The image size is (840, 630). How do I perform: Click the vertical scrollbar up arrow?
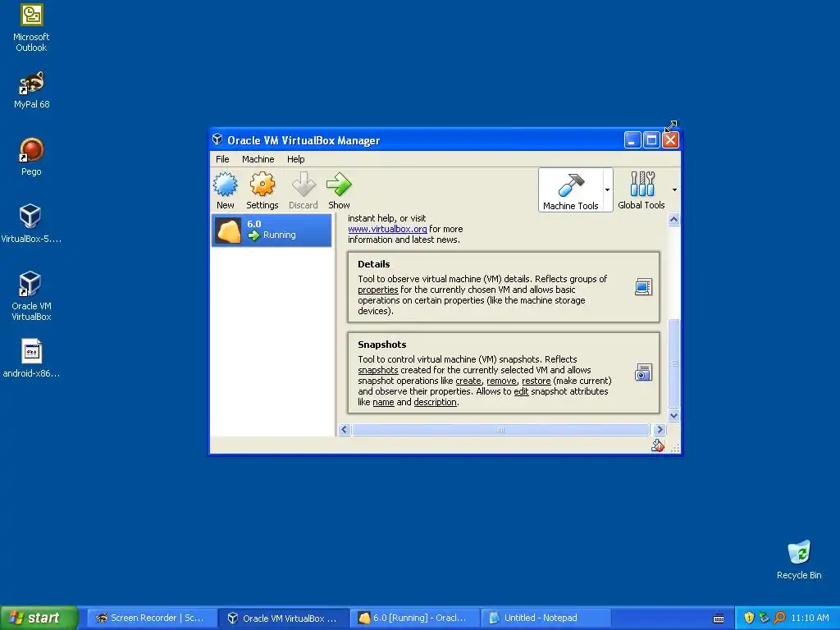pos(674,219)
